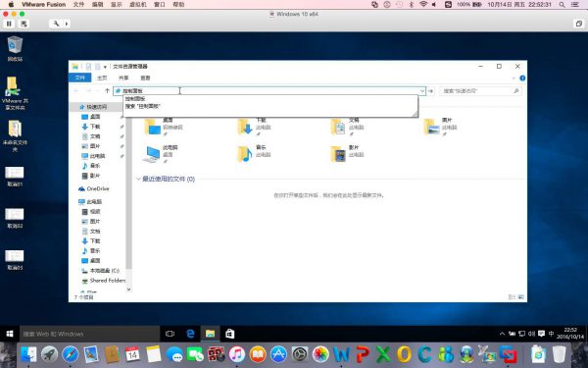This screenshot has height=368, width=588.
Task: Open VMware settings wrench icon
Action: (56, 24)
